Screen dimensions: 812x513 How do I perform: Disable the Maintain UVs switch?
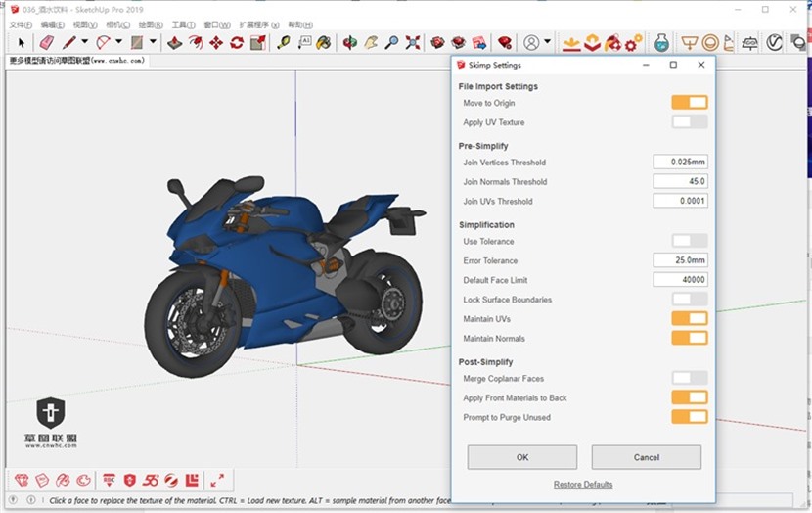[x=690, y=319]
